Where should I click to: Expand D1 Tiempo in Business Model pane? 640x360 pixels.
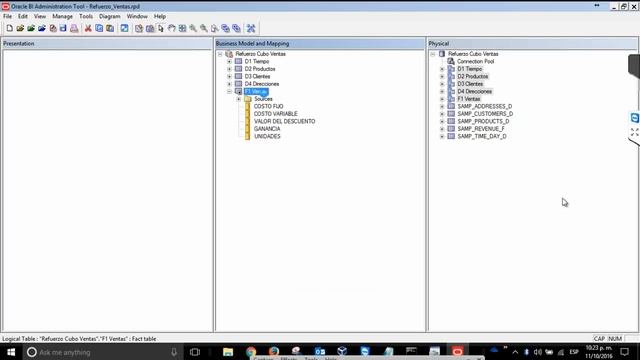229,61
